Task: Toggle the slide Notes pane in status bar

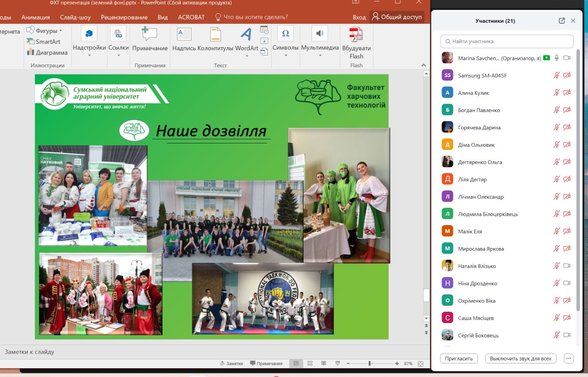Action: 232,363
